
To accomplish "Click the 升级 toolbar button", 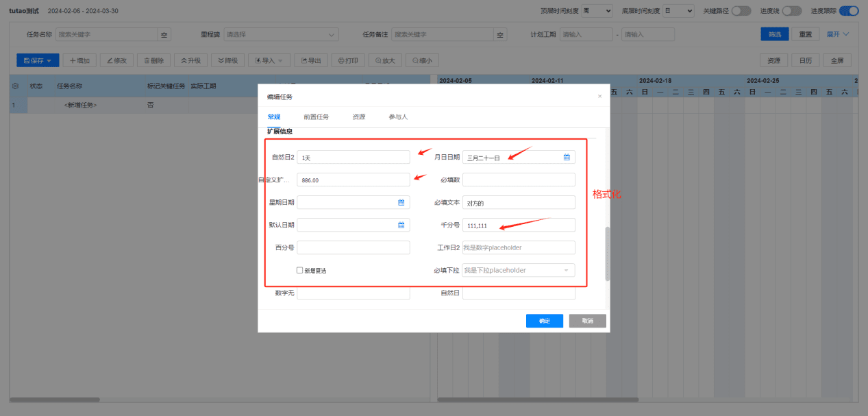I will pos(190,60).
